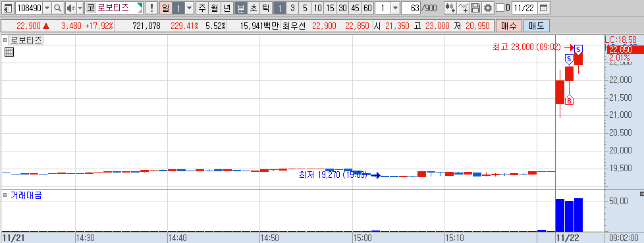
Task: Choose the 15-minute interval button
Action: pyautogui.click(x=330, y=8)
